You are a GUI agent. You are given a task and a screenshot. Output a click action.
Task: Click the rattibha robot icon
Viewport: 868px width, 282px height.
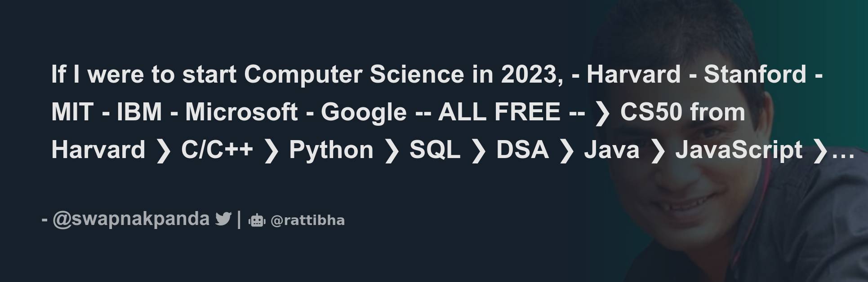pyautogui.click(x=257, y=220)
